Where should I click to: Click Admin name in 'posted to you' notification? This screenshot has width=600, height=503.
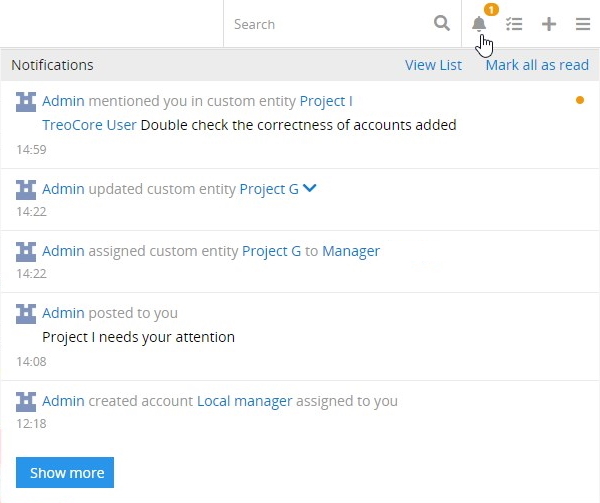63,313
